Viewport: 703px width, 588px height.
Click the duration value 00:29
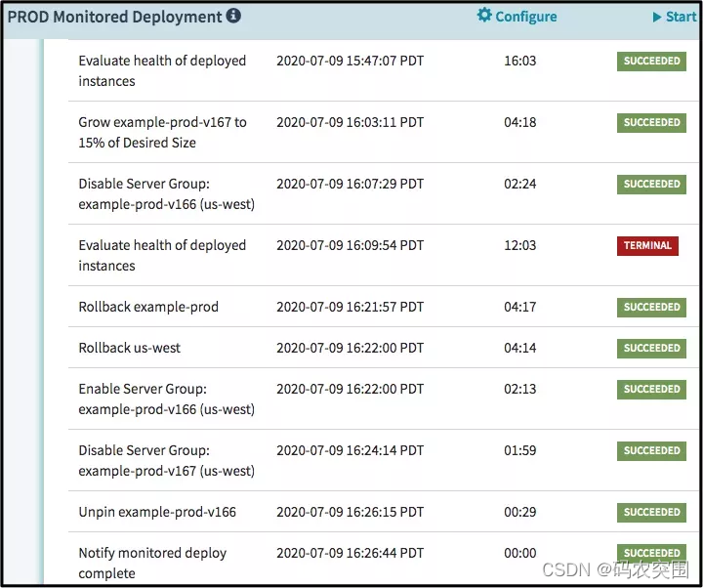click(x=520, y=512)
